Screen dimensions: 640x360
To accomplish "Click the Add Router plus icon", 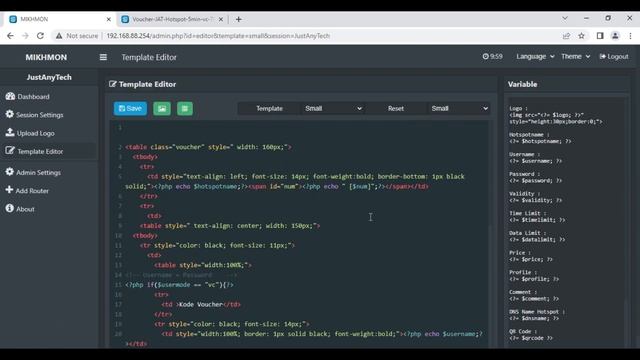I will [9, 190].
